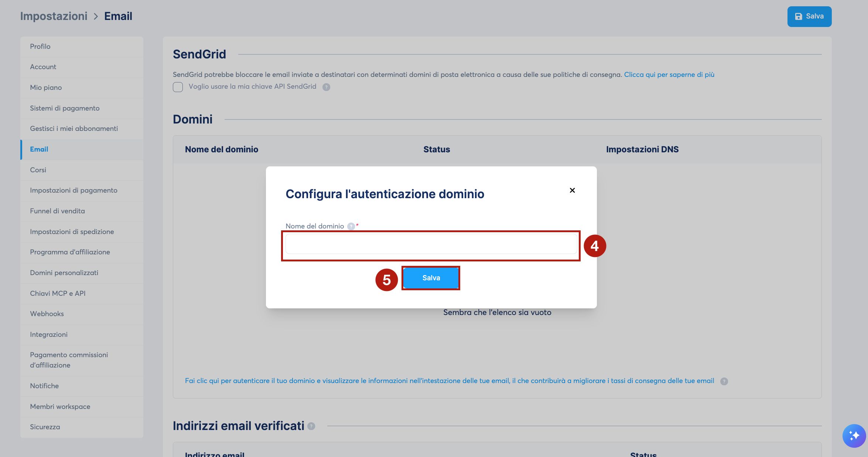Focus the Nome del dominio input field
The height and width of the screenshot is (457, 868).
click(431, 244)
